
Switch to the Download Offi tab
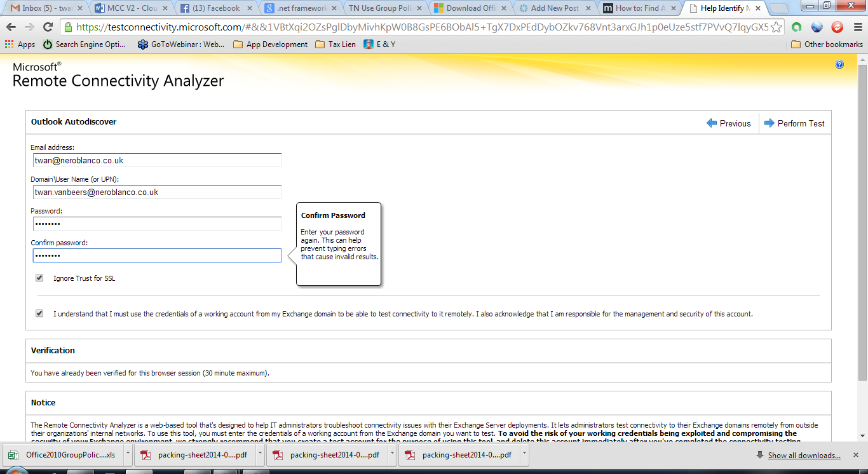click(x=469, y=8)
